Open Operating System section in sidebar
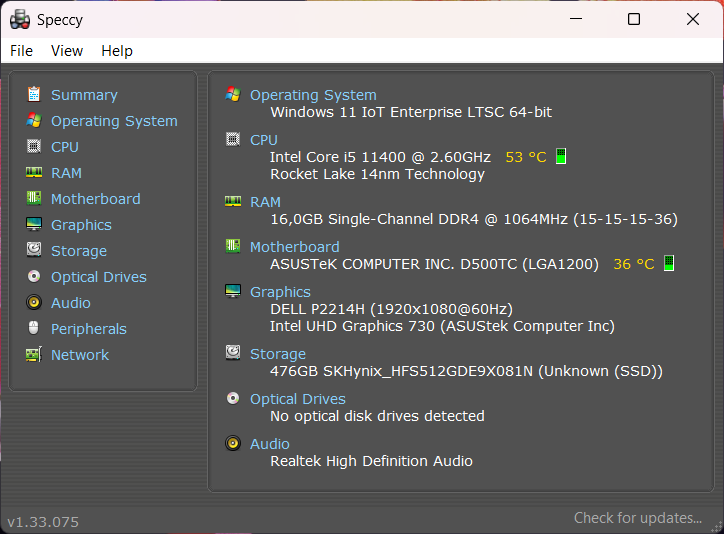This screenshot has width=724, height=534. point(114,121)
